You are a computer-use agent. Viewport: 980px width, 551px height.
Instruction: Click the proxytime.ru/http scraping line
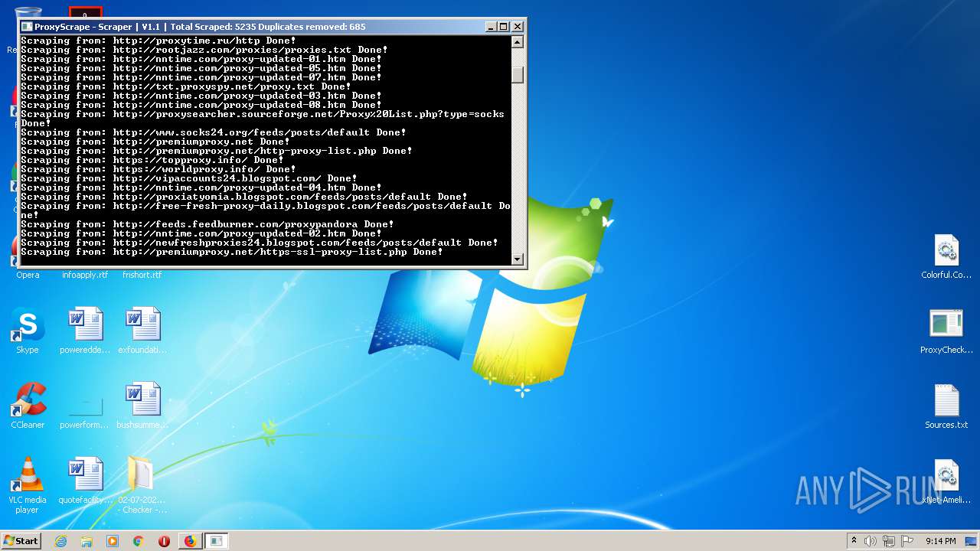click(158, 41)
